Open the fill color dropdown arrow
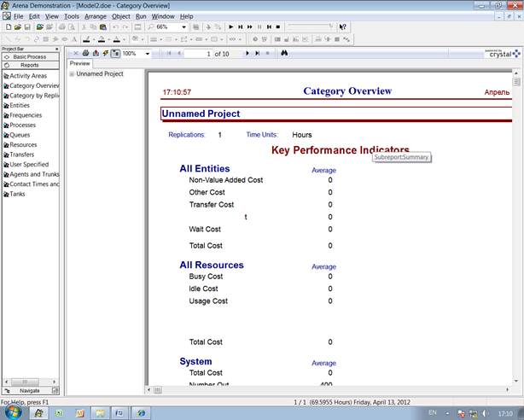The width and height of the screenshot is (524, 420). tap(109, 39)
